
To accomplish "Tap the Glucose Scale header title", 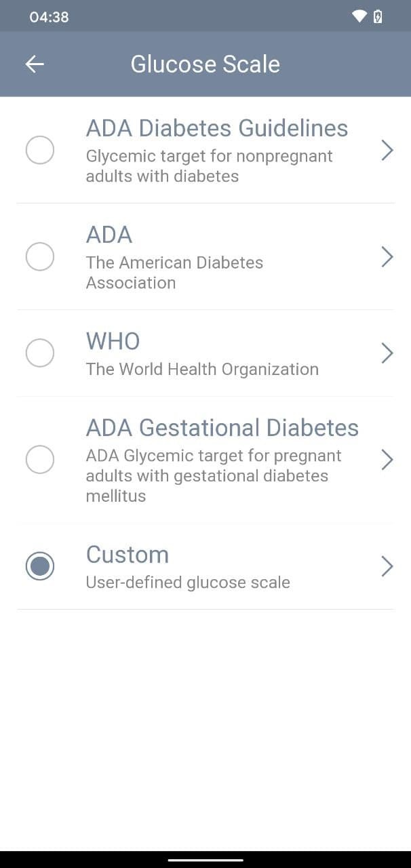I will (206, 64).
